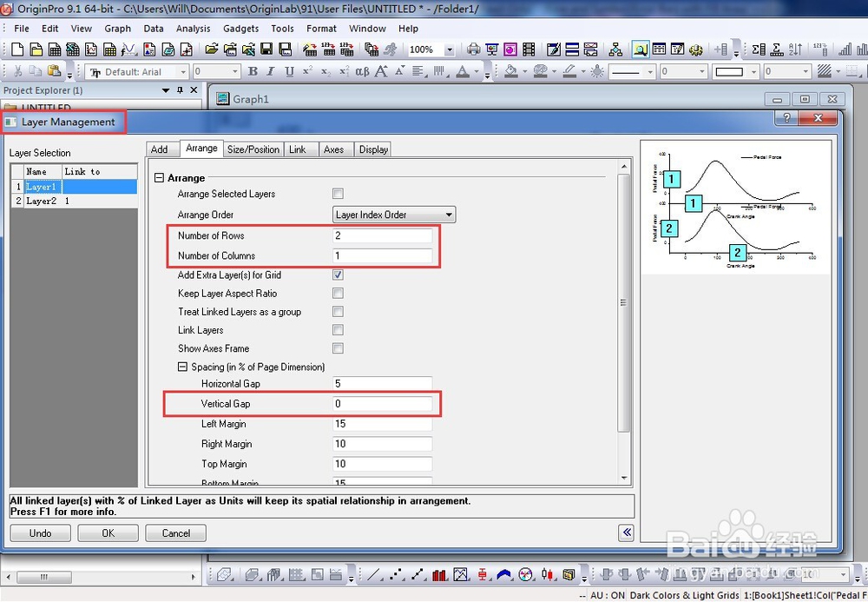Open the zoom 100% dropdown

pyautogui.click(x=450, y=50)
